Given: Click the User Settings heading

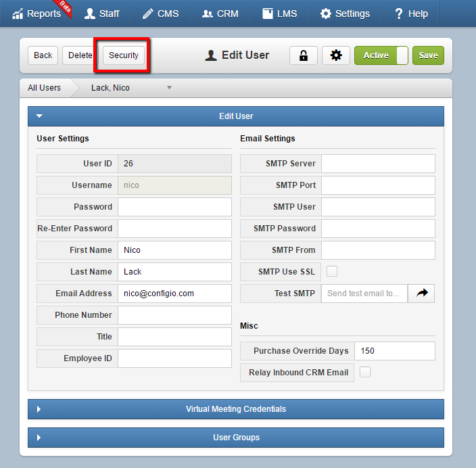Looking at the screenshot, I should click(63, 139).
